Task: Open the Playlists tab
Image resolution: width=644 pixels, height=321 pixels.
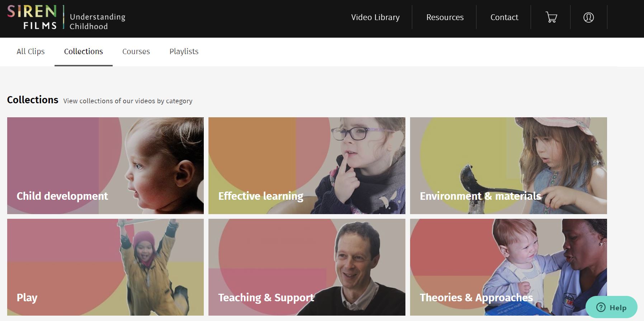Action: tap(184, 51)
